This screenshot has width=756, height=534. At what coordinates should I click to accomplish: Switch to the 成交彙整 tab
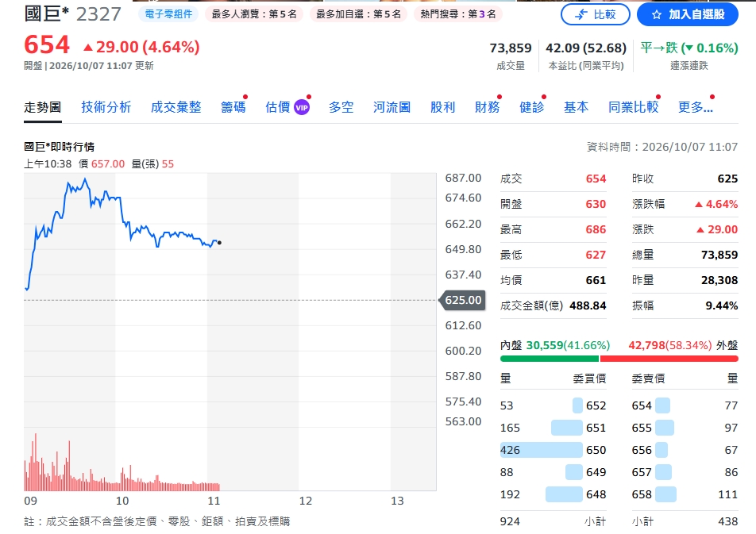pyautogui.click(x=176, y=107)
